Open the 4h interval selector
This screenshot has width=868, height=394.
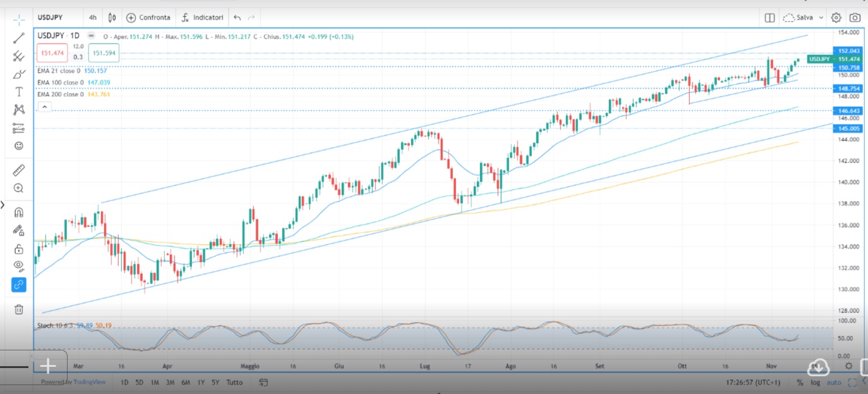coord(92,17)
